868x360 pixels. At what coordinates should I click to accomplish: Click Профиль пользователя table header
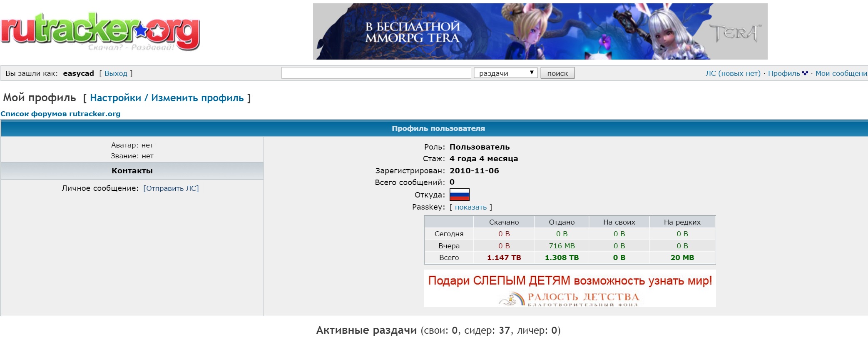click(438, 128)
